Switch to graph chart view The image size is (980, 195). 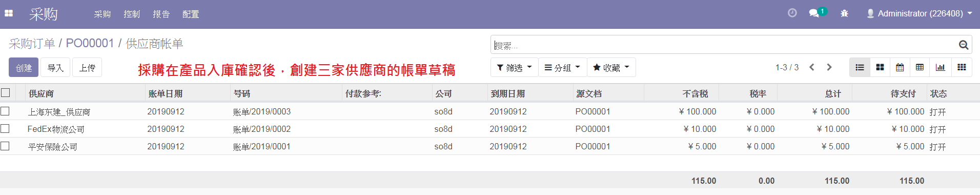941,67
